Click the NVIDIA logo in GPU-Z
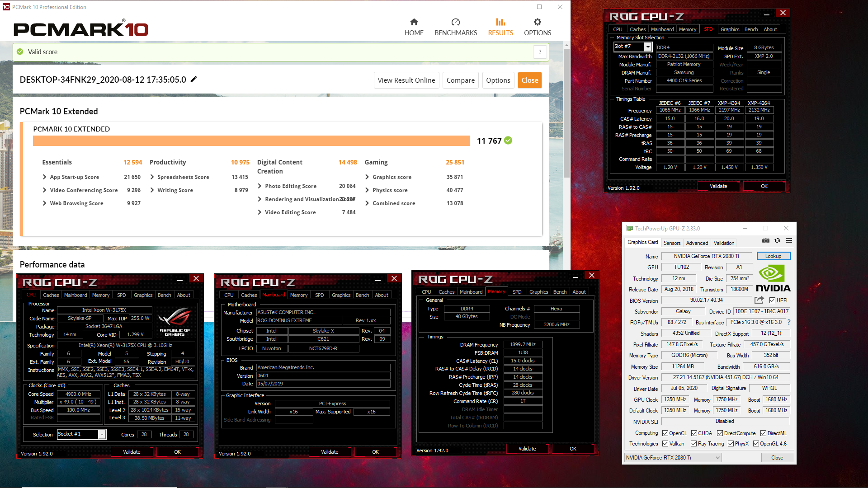This screenshot has width=868, height=488. click(773, 279)
